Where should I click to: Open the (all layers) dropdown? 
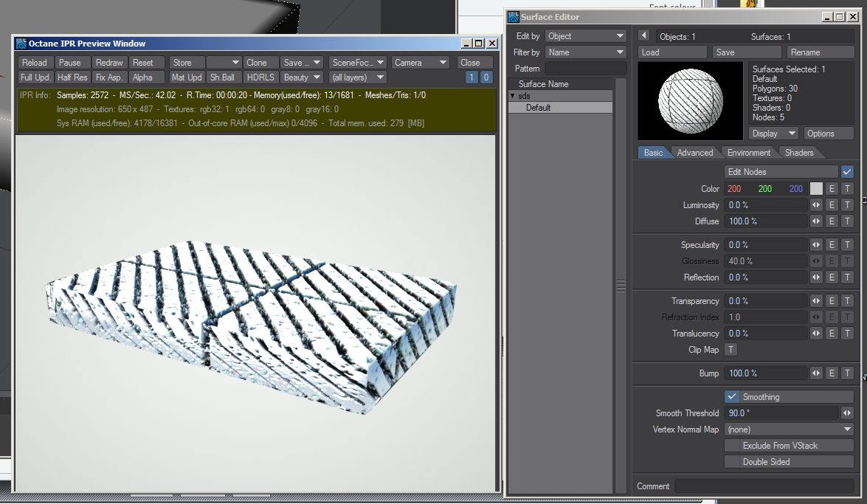(x=357, y=77)
